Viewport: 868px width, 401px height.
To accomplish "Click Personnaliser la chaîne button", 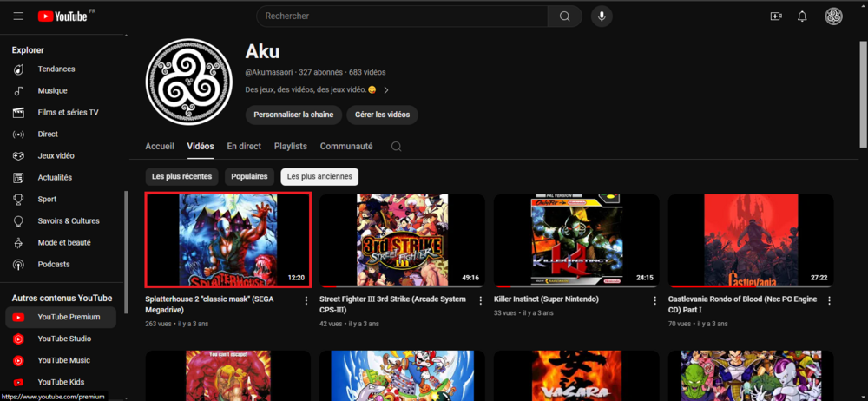I will pos(293,115).
